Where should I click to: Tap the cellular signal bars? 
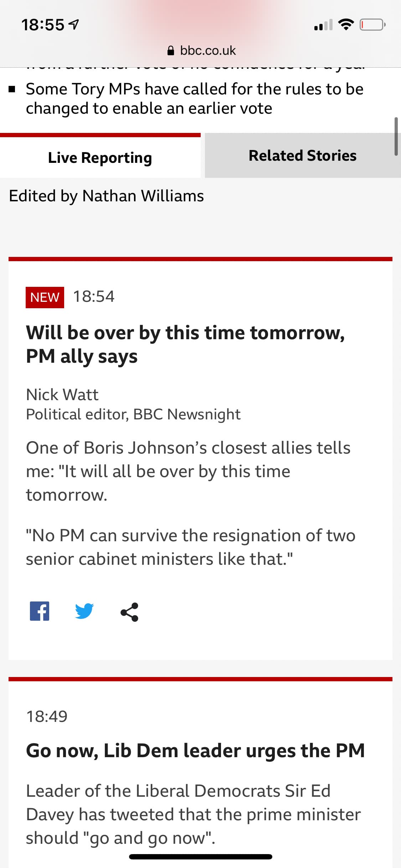(323, 25)
